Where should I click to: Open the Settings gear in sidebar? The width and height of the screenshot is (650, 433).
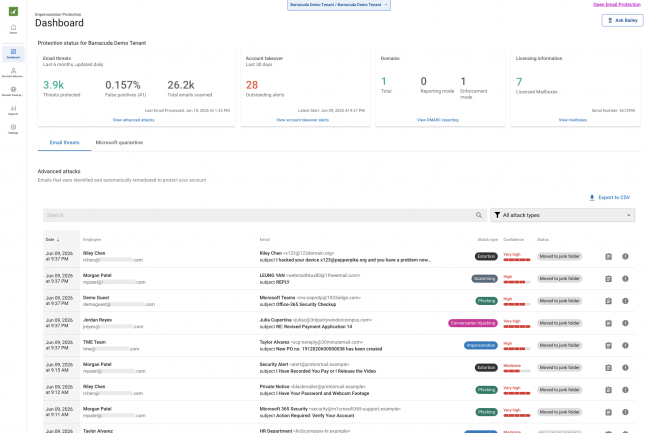(13, 129)
